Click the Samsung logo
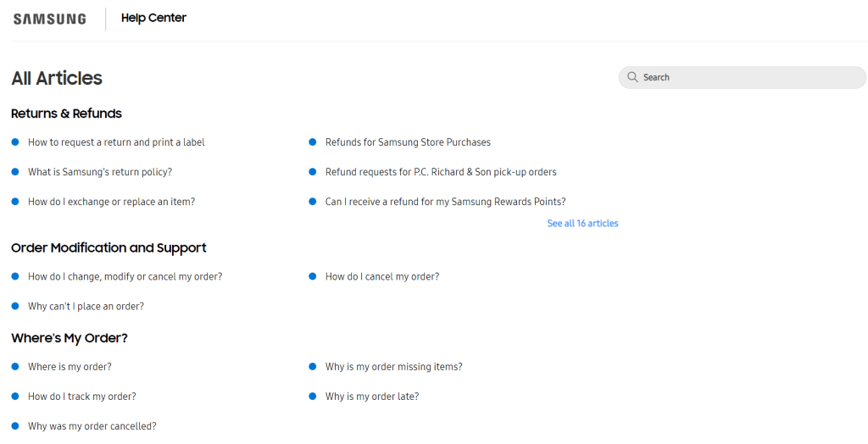Viewport: 868px width, 444px height. pyautogui.click(x=50, y=19)
